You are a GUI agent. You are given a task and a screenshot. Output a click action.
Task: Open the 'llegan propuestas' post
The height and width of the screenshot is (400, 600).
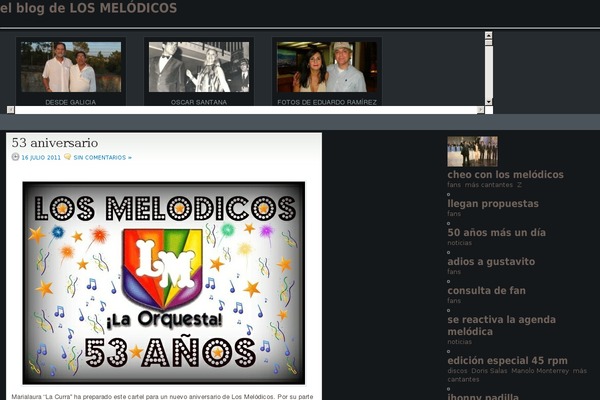(493, 204)
